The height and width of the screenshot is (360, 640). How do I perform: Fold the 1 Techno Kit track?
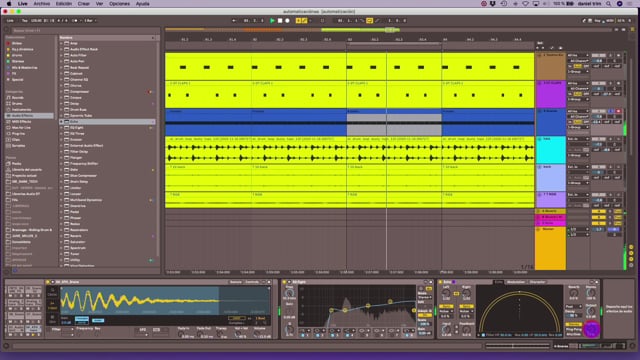[x=539, y=55]
